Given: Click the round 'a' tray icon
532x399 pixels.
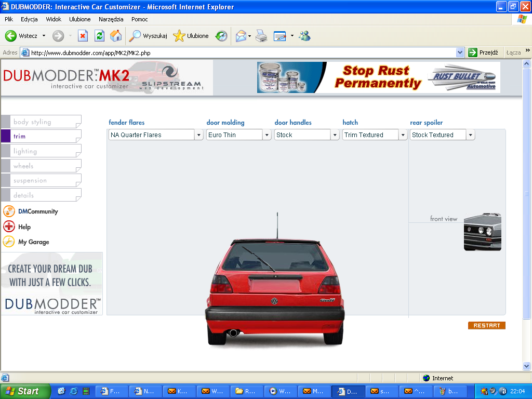Looking at the screenshot, I should point(503,391).
